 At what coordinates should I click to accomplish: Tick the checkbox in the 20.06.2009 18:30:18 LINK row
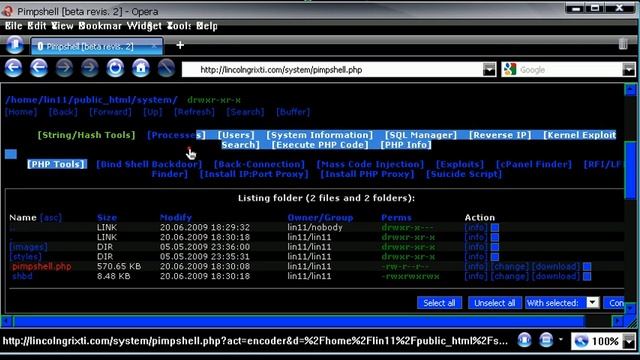[495, 237]
